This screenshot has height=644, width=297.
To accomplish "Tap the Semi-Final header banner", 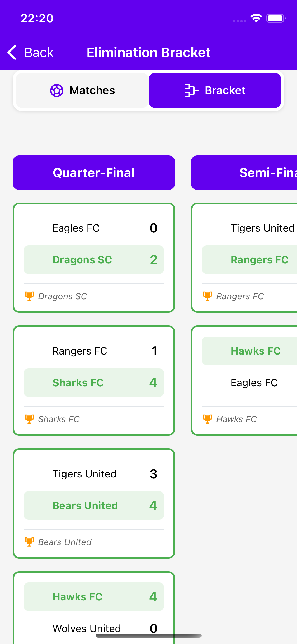I will tap(244, 172).
